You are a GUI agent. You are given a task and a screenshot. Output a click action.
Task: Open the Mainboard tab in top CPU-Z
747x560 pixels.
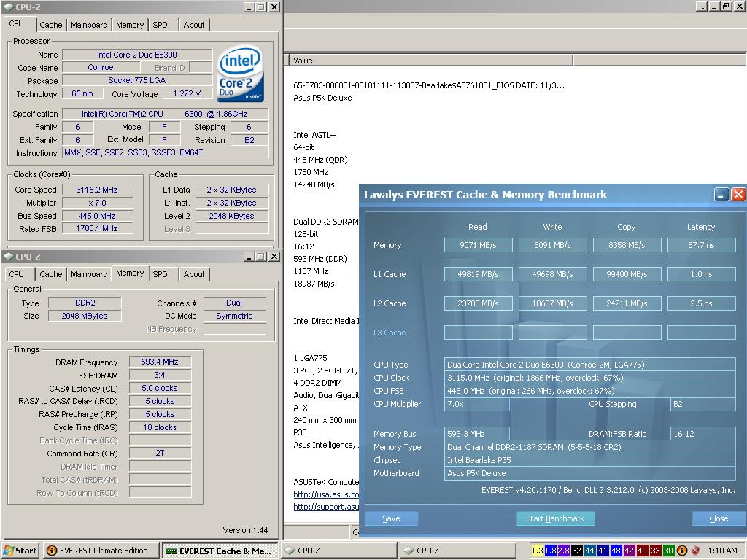click(89, 25)
